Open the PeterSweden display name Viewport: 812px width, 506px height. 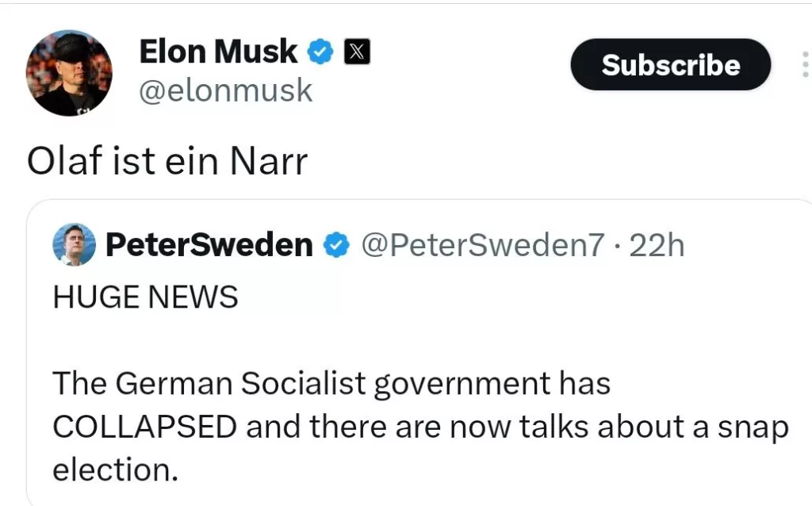tap(209, 245)
